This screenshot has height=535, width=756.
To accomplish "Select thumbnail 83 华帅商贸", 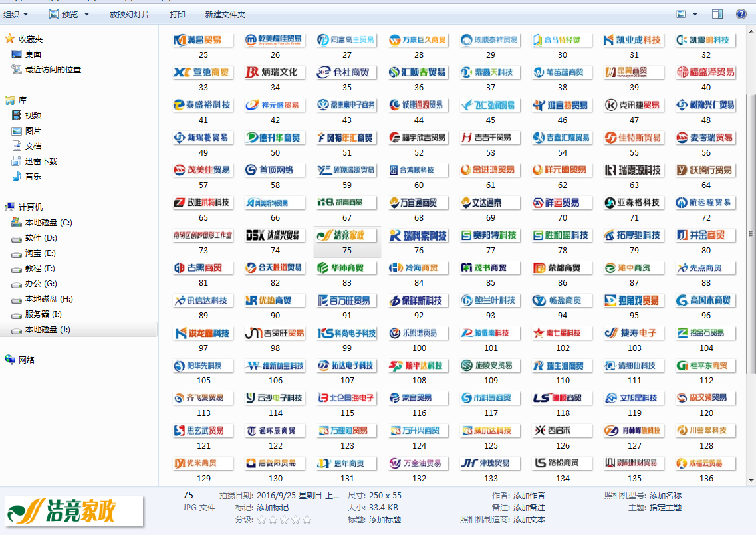I will 346,268.
